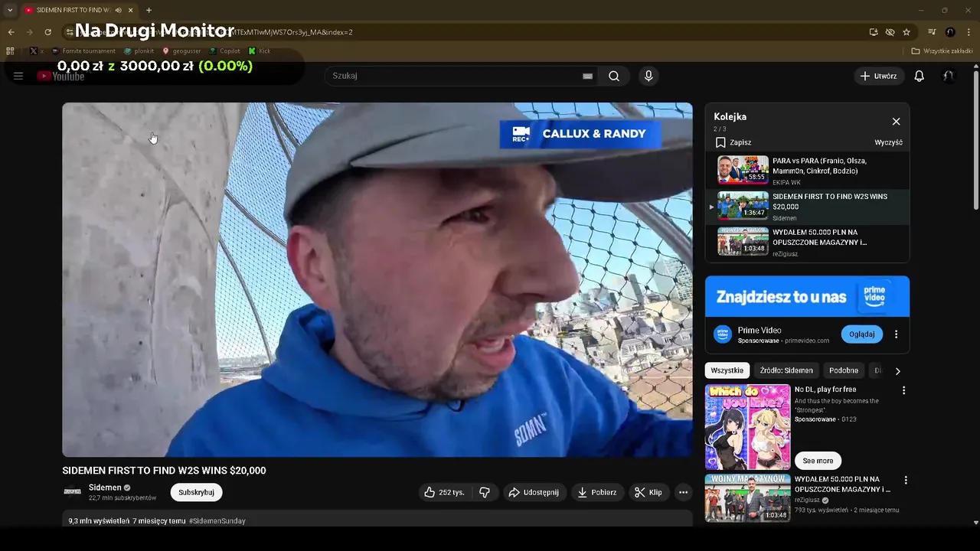Dislike the video with thumbs down
The width and height of the screenshot is (980, 551).
point(485,492)
